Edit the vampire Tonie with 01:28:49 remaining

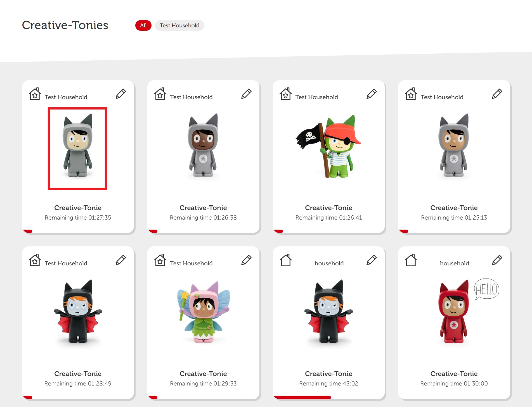pyautogui.click(x=121, y=260)
